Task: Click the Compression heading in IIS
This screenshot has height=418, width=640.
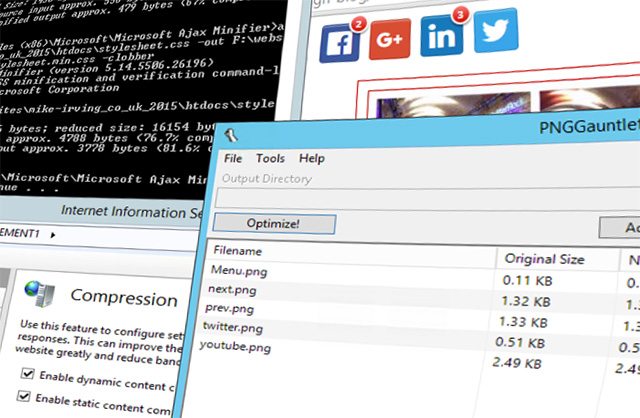Action: (124, 298)
